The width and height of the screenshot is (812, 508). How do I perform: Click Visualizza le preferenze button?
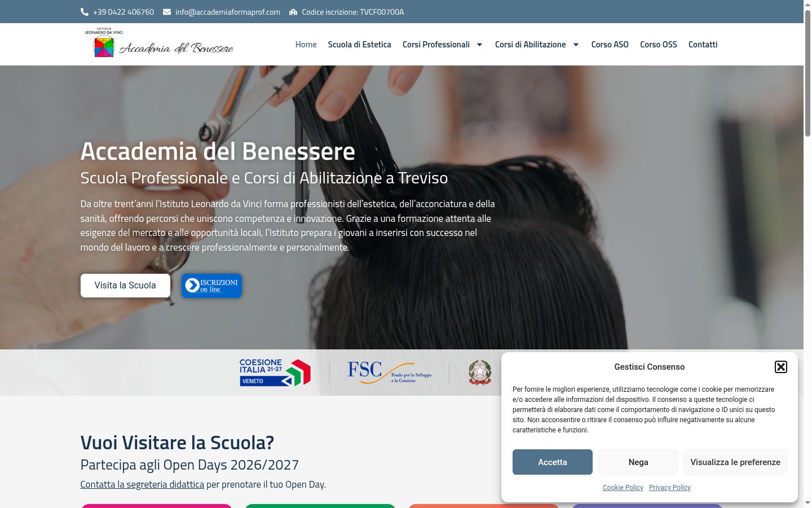pyautogui.click(x=735, y=462)
